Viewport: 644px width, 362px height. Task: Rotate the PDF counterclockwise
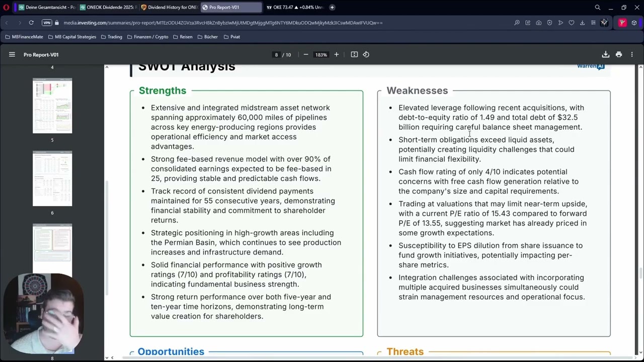coord(366,54)
